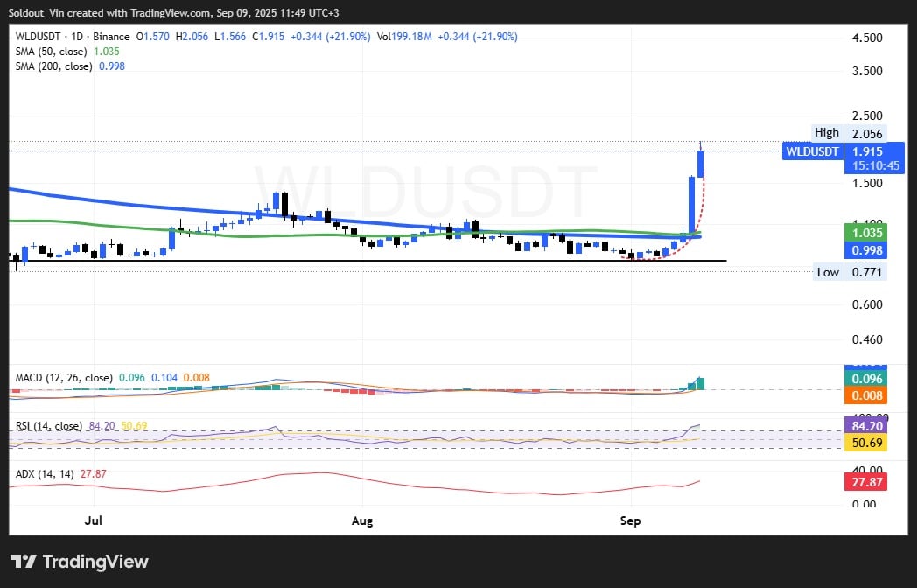This screenshot has width=917, height=588.
Task: Select the MACD (12, 26, close) legend
Action: [64, 377]
